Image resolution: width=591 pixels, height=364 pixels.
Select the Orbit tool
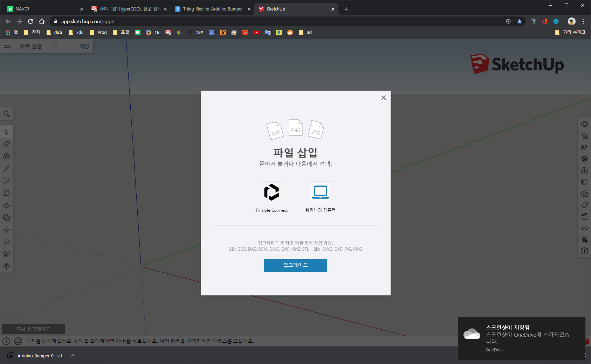click(6, 266)
